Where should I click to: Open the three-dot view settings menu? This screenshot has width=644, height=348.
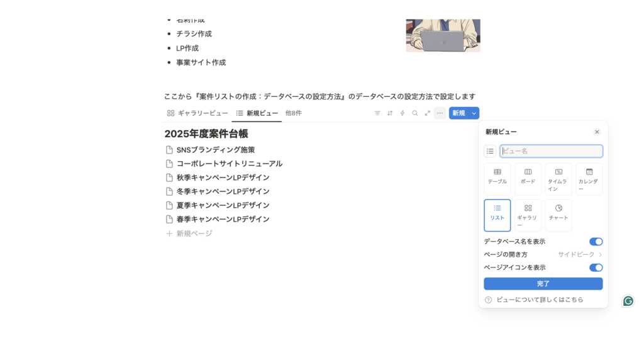tap(440, 113)
